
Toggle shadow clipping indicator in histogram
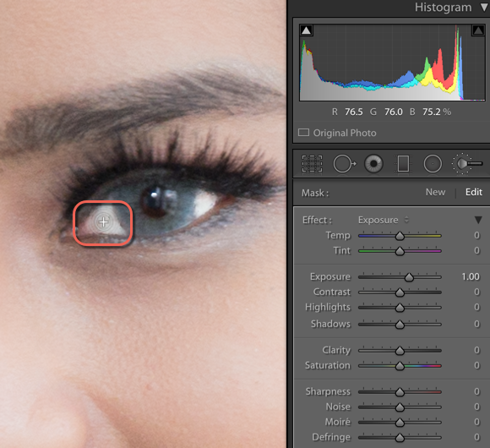point(306,30)
